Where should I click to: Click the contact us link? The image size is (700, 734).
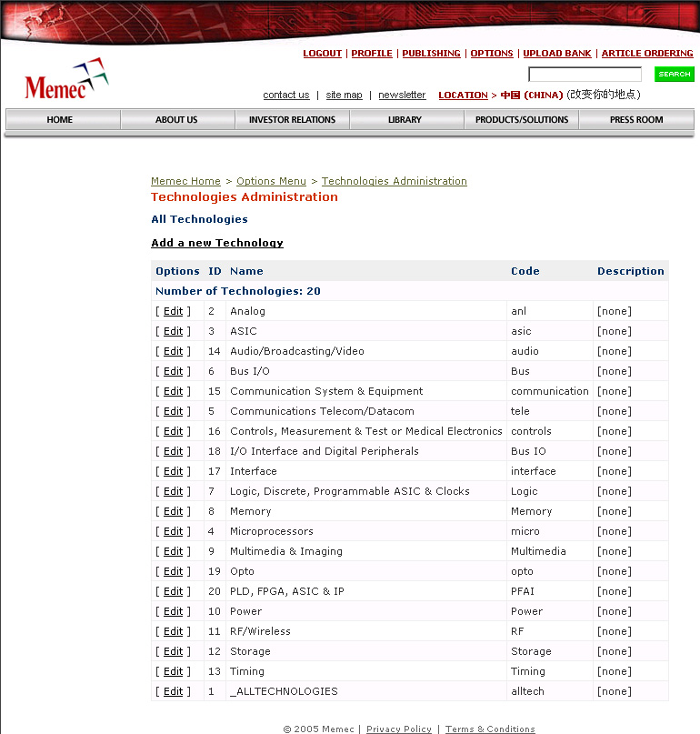click(x=286, y=95)
